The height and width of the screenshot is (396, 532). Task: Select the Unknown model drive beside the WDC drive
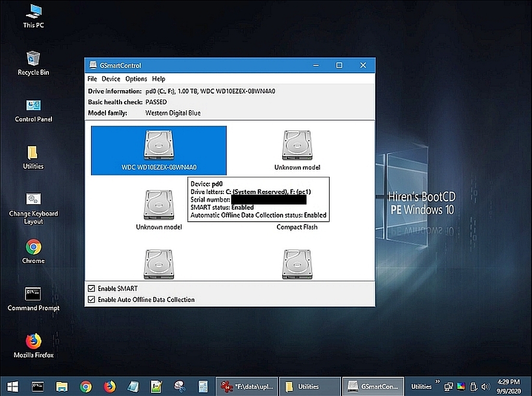coord(297,150)
